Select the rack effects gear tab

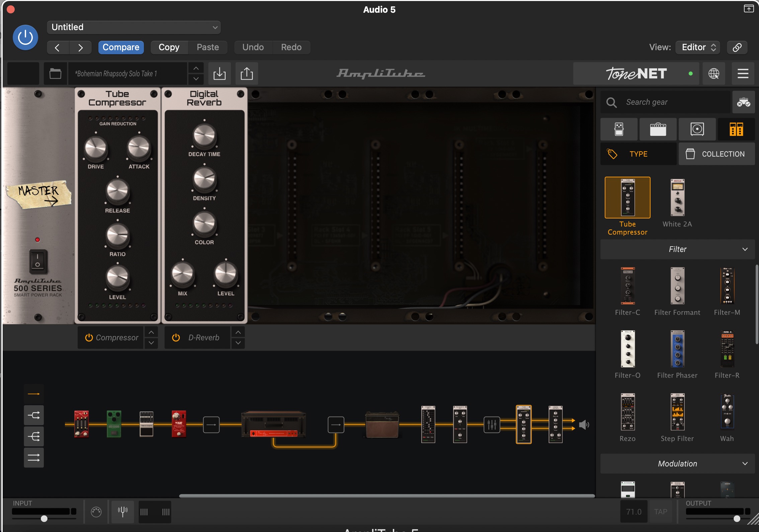point(736,129)
